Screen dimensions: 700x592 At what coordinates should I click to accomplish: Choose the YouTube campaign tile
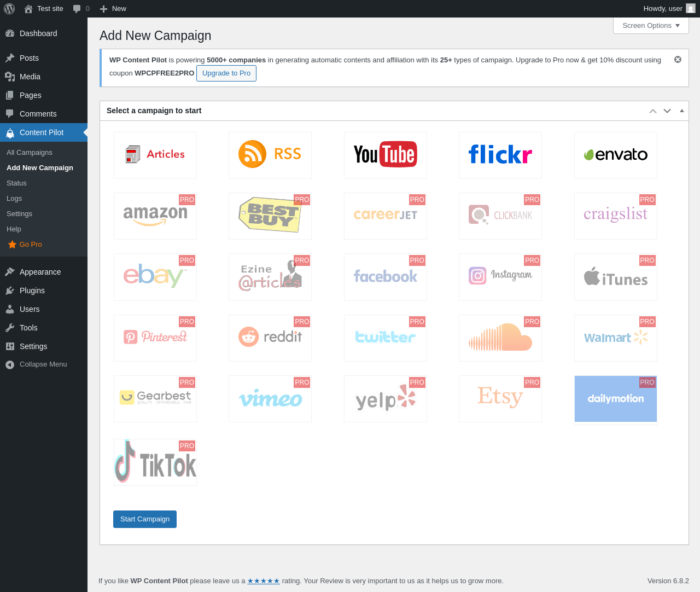[386, 155]
